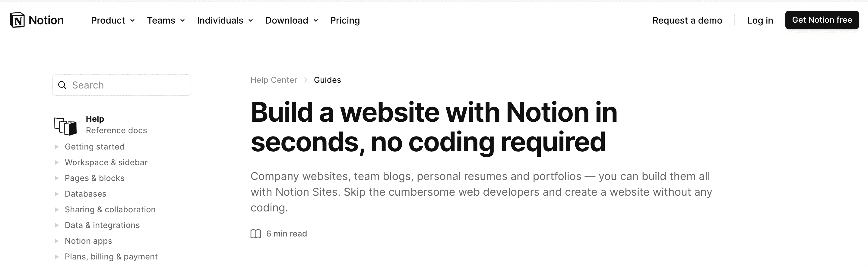The image size is (868, 267).
Task: Select Pricing in the top navigation
Action: point(345,20)
